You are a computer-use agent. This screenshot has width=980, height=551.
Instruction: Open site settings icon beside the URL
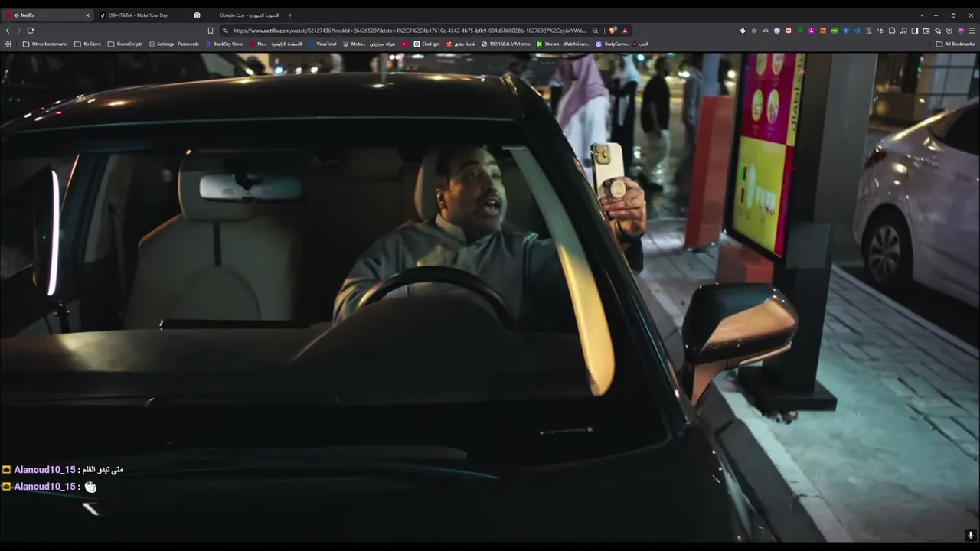tap(226, 31)
